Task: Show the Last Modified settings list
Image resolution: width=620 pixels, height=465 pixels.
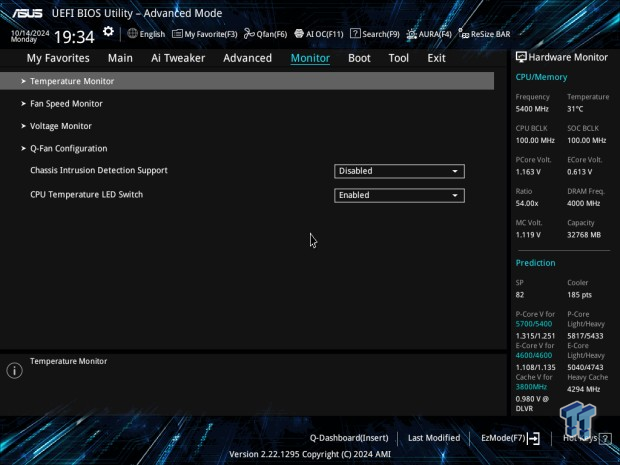Action: point(434,438)
